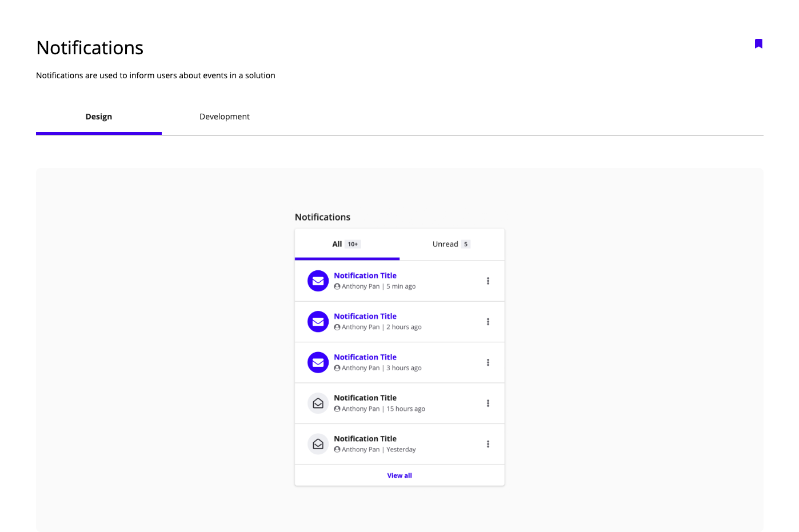The width and height of the screenshot is (799, 532).
Task: Open Notification Title from 15 hours ago
Action: [365, 398]
